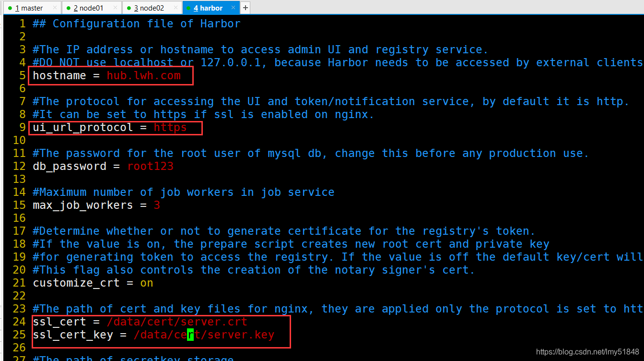Click '## Configuration file of Harbor' heading
The width and height of the screenshot is (644, 361).
tap(137, 24)
